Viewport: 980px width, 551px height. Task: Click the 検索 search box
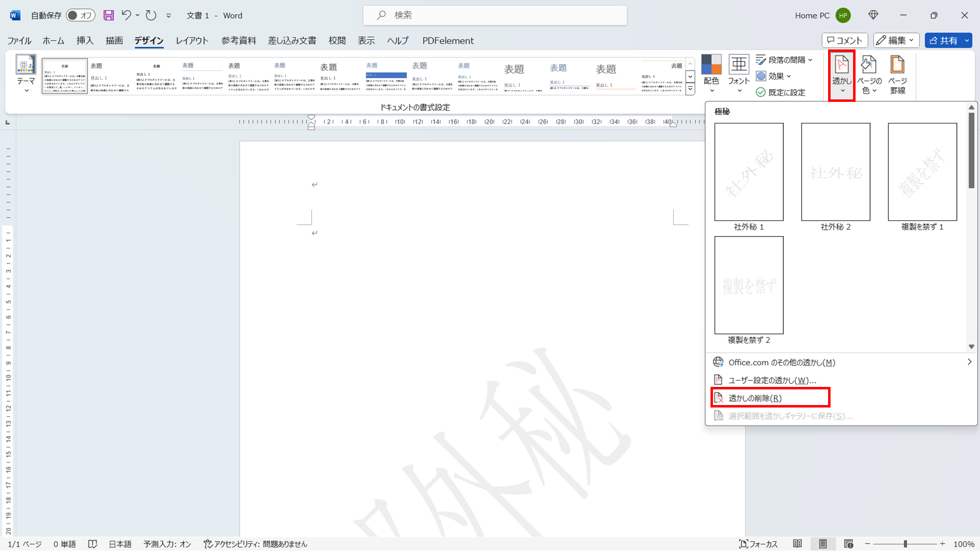tap(495, 15)
